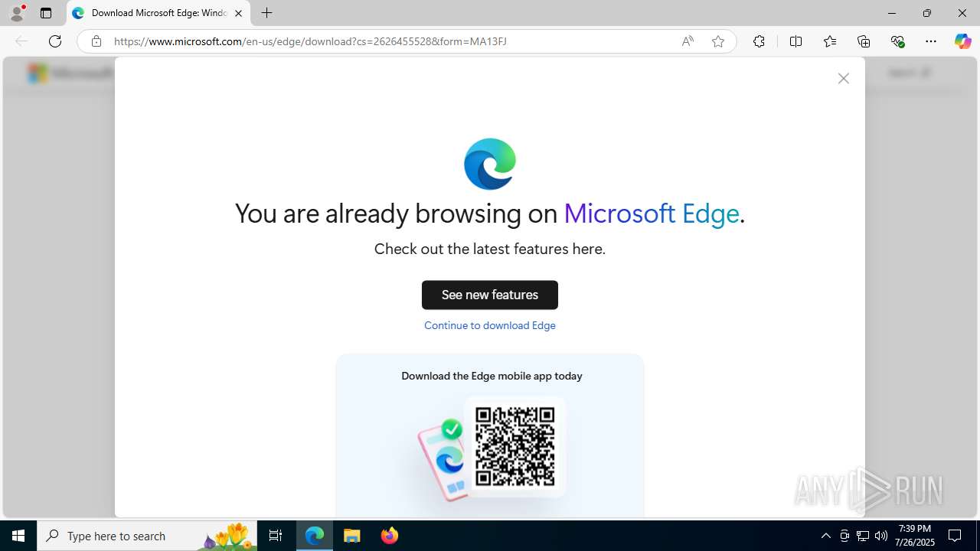Open the Windows Start menu
Screen dimensions: 980x551
[x=18, y=536]
